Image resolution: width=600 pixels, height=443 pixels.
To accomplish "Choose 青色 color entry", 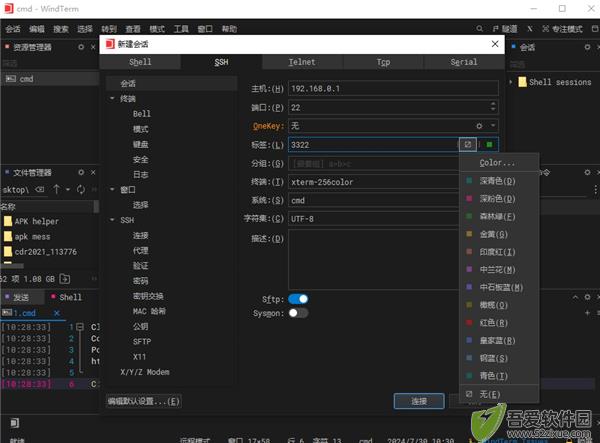I will [499, 376].
